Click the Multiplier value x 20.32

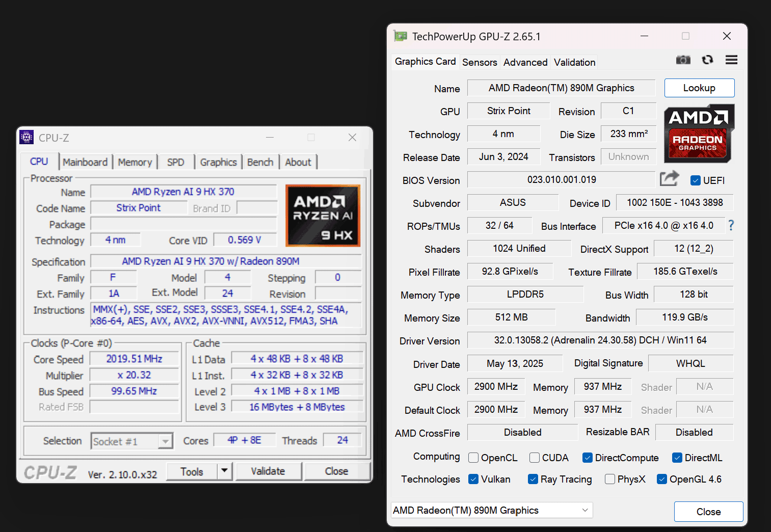pyautogui.click(x=135, y=375)
